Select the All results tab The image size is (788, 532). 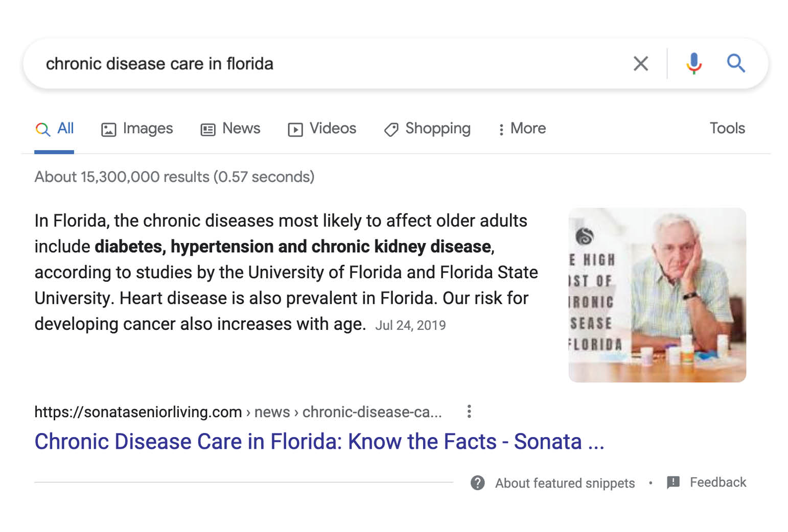tap(54, 129)
